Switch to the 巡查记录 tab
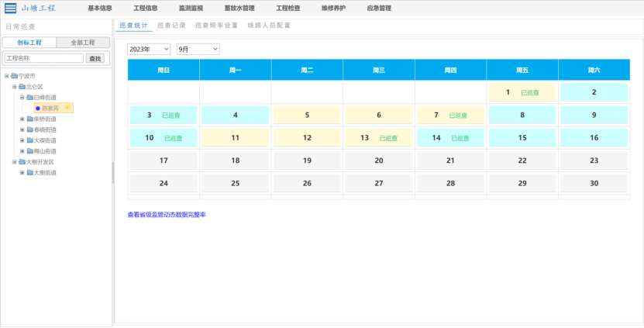This screenshot has width=644, height=328. pos(172,26)
